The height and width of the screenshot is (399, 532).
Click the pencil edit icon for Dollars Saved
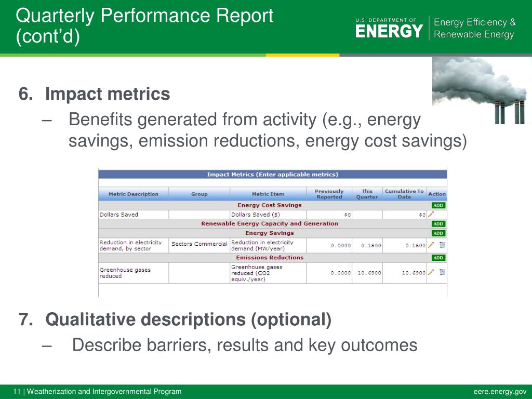coord(431,214)
